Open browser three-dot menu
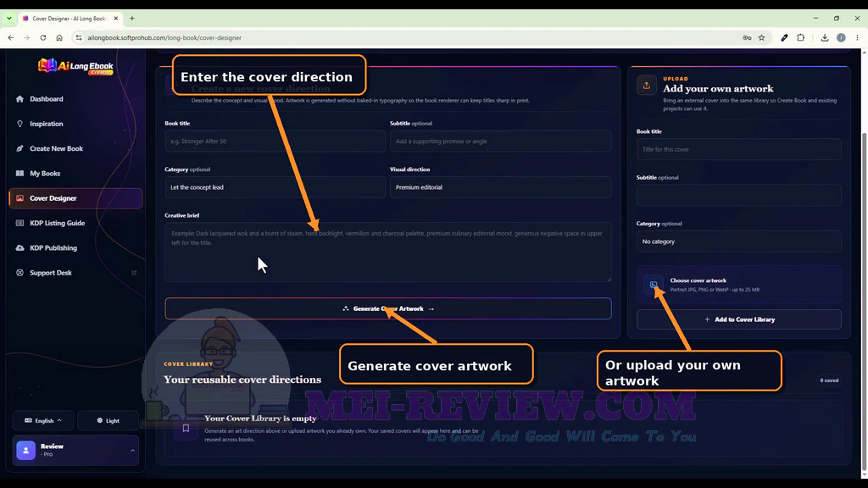Viewport: 868px width, 488px height. pyautogui.click(x=857, y=37)
